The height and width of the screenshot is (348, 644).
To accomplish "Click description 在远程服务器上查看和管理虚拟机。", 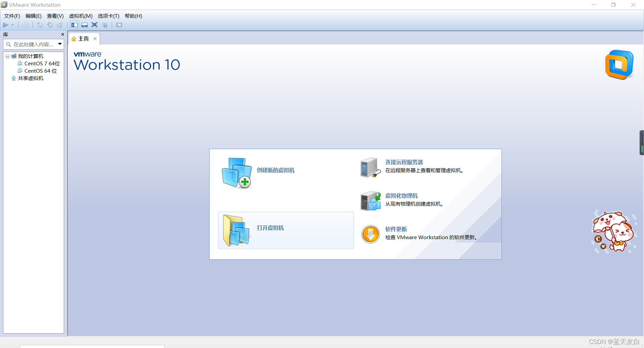I will click(424, 170).
